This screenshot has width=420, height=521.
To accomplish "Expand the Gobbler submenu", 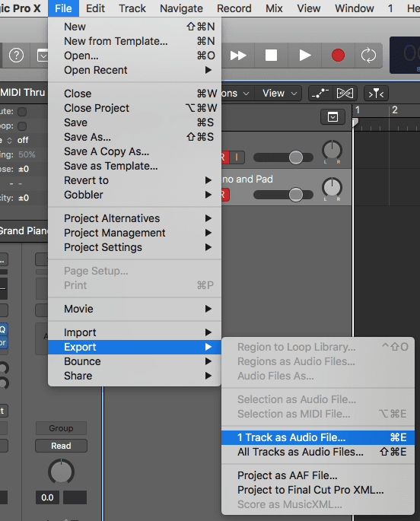I will pos(135,195).
